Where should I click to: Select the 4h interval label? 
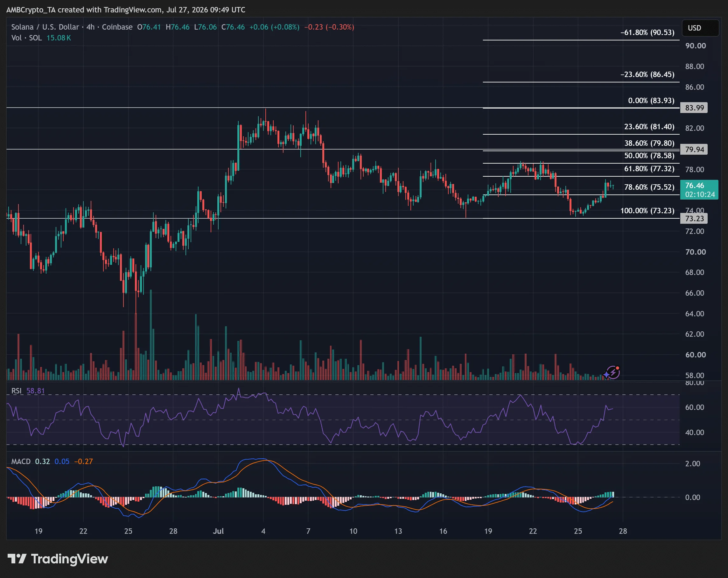(90, 27)
